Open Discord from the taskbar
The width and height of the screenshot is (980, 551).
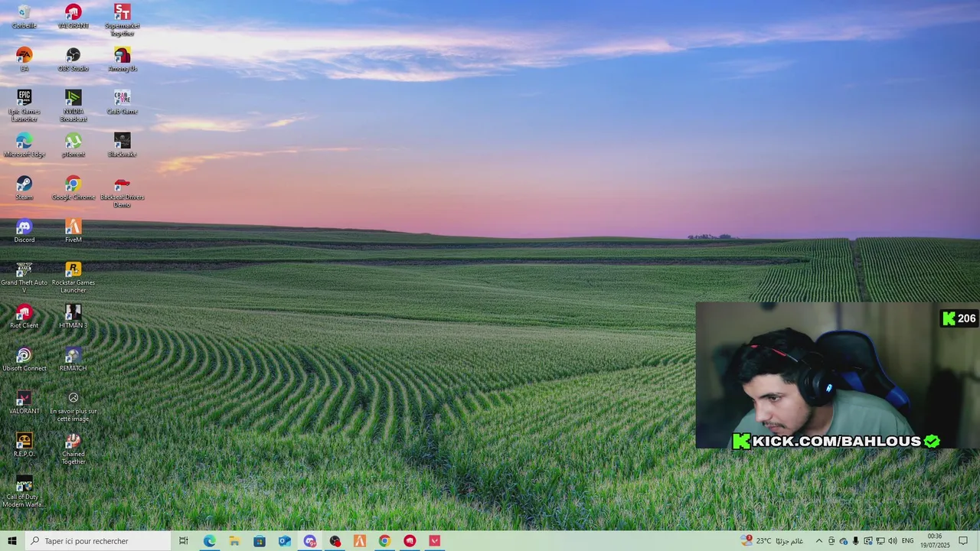(310, 541)
